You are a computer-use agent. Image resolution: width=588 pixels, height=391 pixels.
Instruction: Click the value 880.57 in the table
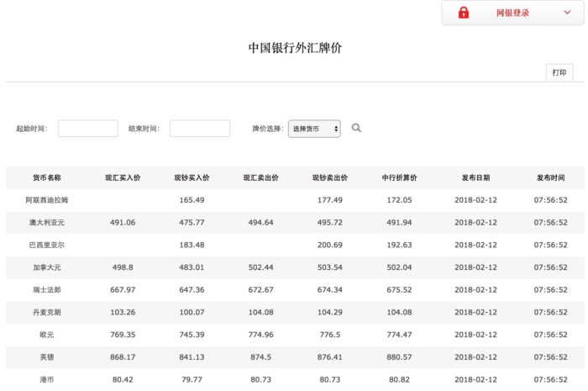point(399,357)
